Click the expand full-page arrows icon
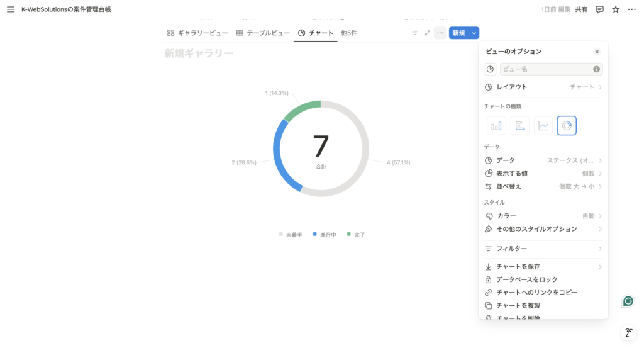The width and height of the screenshot is (644, 348). 428,33
